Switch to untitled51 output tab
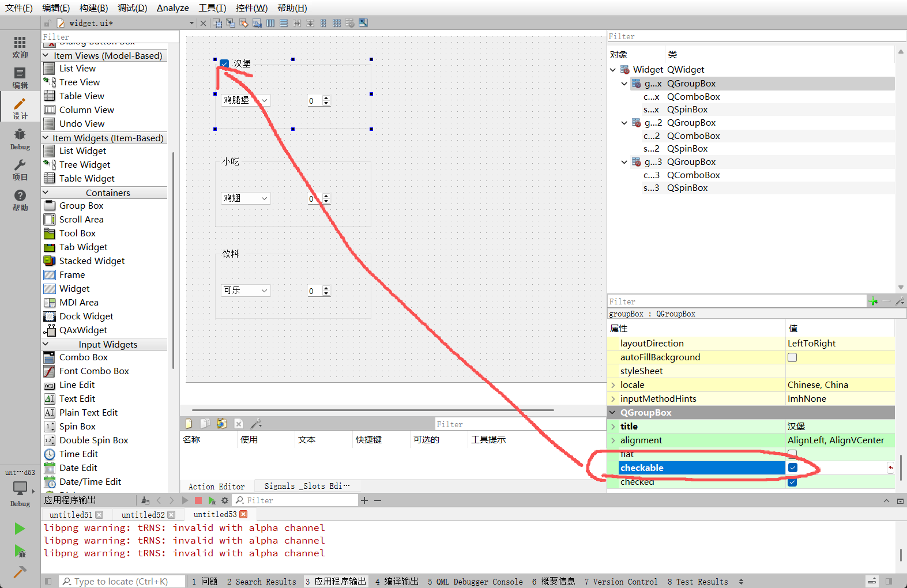This screenshot has height=588, width=907. click(71, 515)
